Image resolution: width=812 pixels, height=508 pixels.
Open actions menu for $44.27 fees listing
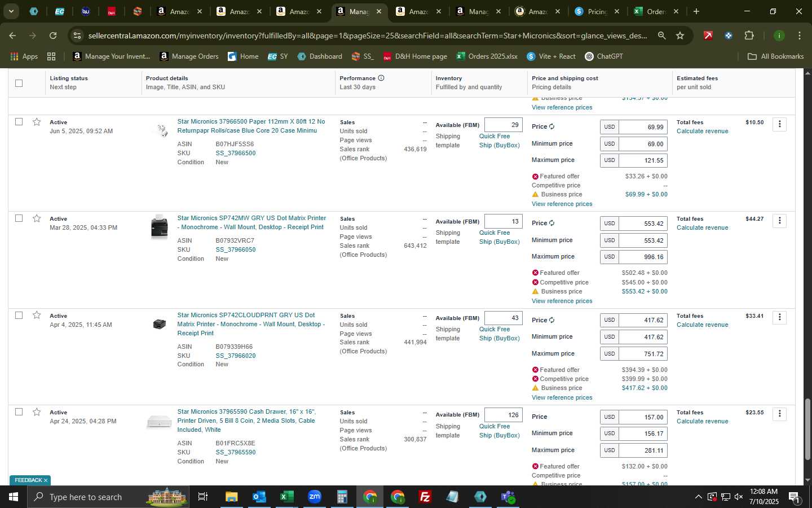[x=780, y=221]
